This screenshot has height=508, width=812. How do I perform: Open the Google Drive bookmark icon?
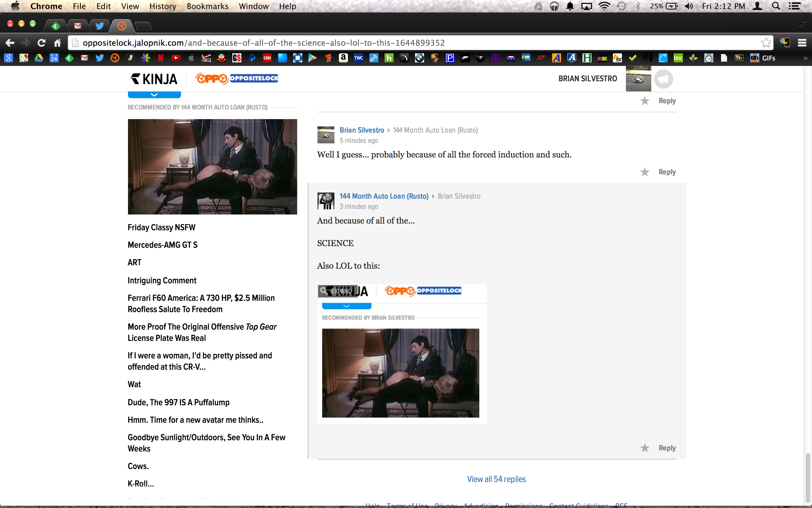coord(39,58)
